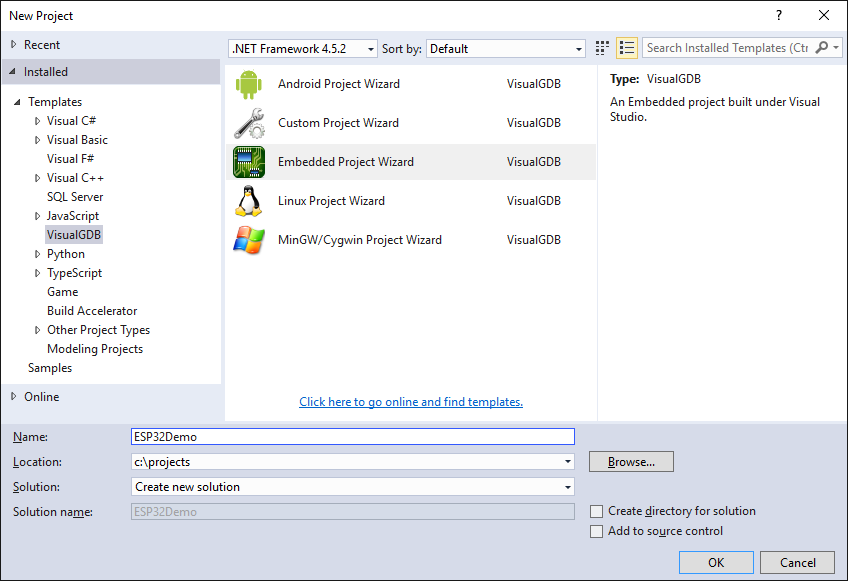This screenshot has width=848, height=581.
Task: Click the Search Installed Templates box
Action: click(x=728, y=48)
